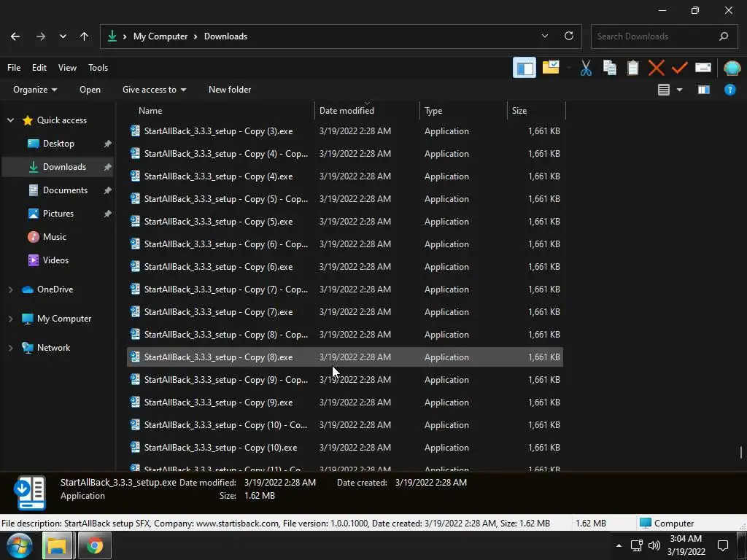Sort files by the Size column
This screenshot has width=747, height=560.
[536, 111]
